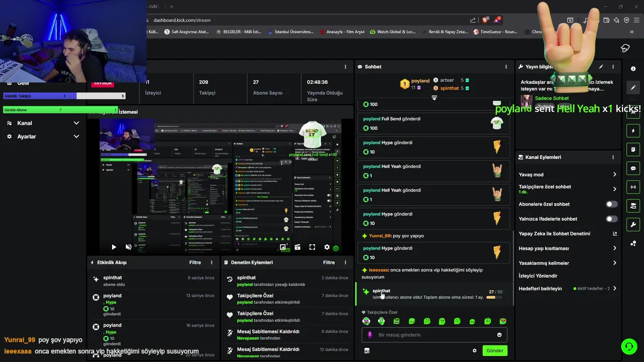Open Watch Global bookmark in browser bar
The width and height of the screenshot is (644, 362).
[392, 32]
